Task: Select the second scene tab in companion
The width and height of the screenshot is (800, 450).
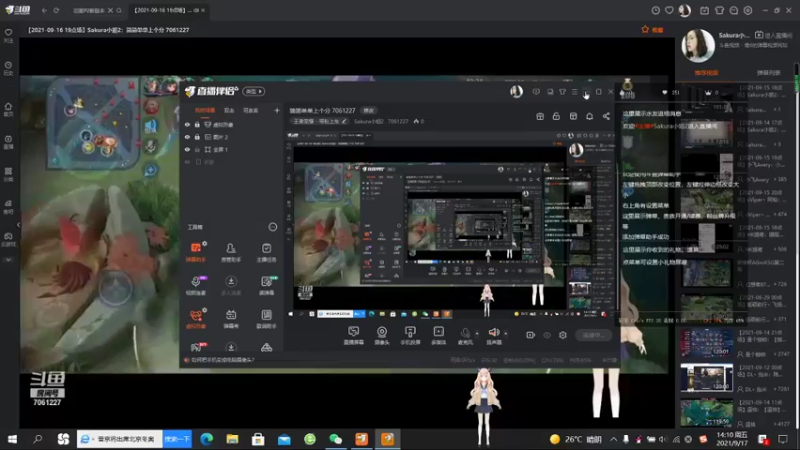Action: click(229, 110)
